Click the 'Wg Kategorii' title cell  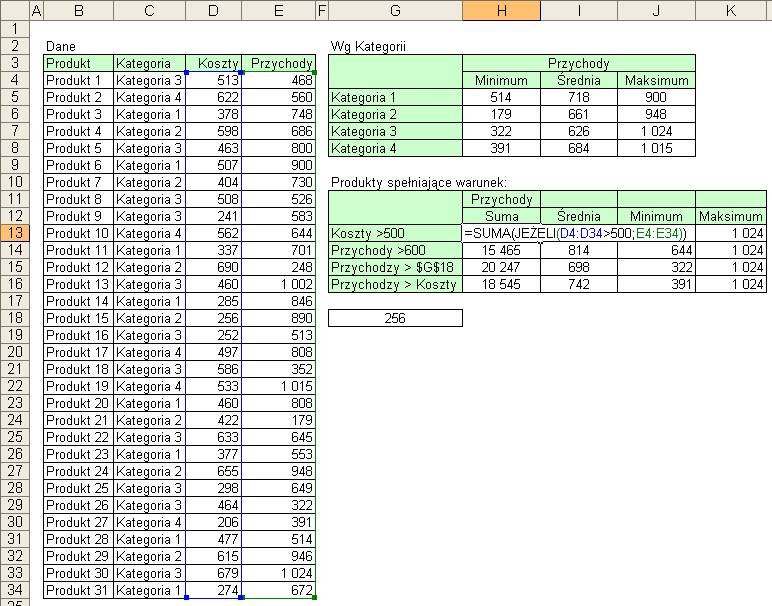click(368, 46)
